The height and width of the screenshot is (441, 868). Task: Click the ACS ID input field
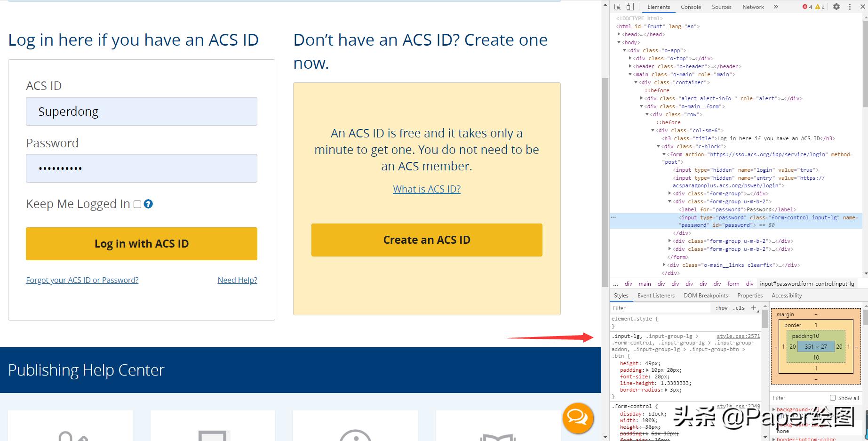[142, 111]
